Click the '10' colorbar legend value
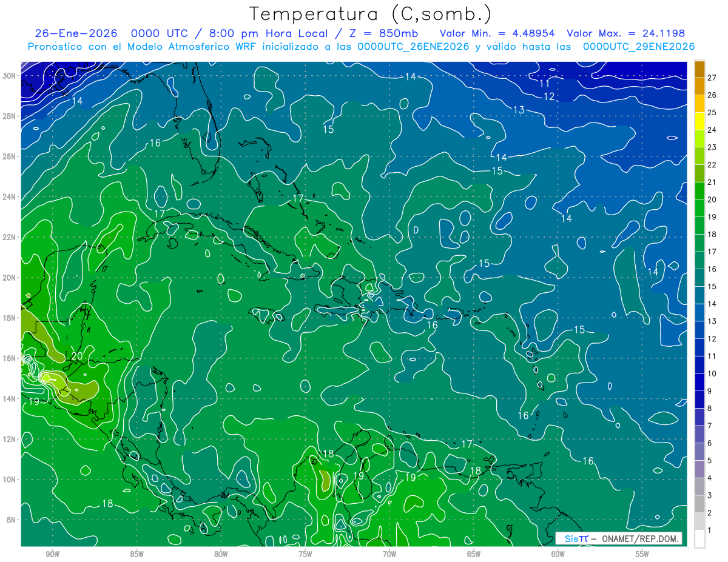 [x=712, y=373]
